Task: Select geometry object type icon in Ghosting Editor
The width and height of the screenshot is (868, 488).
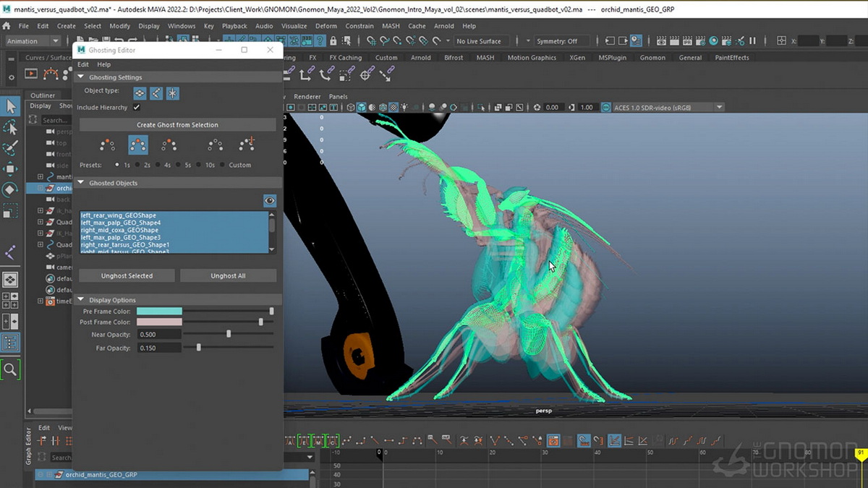Action: tap(140, 93)
